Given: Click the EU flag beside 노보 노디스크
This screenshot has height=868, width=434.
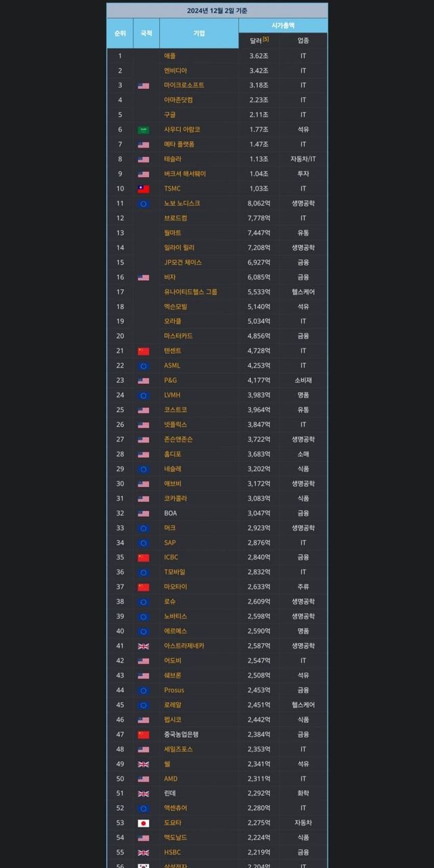Looking at the screenshot, I should pos(143,203).
